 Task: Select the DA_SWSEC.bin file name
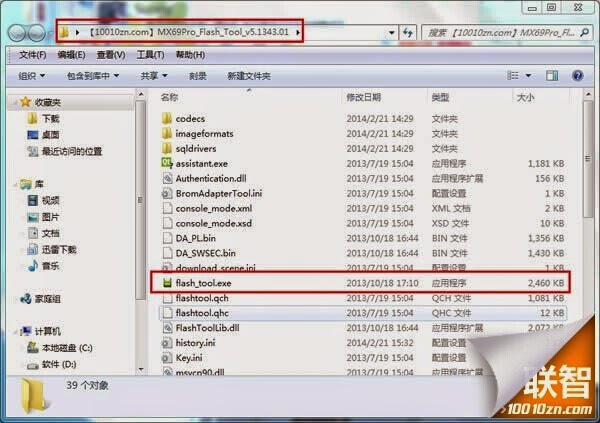pos(205,253)
